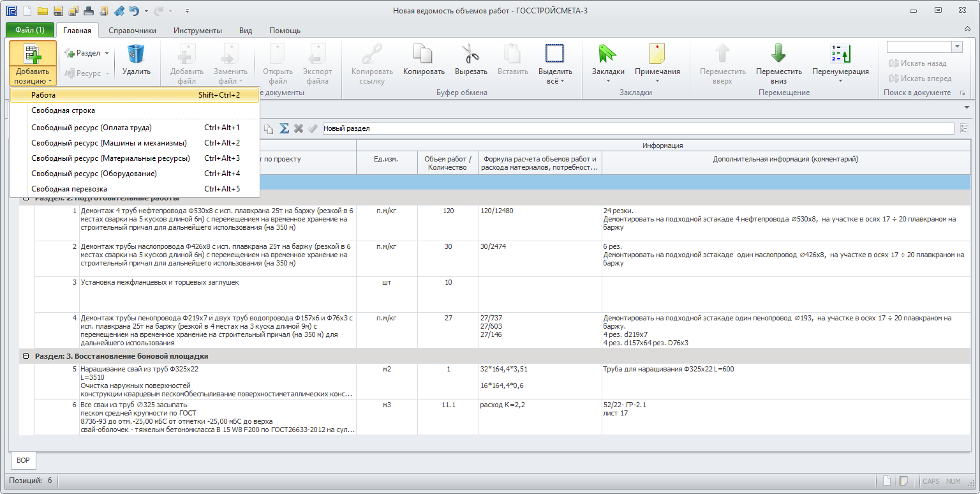Screen dimensions: 980x494
Task: Open the Файл (1) tab
Action: click(x=30, y=30)
